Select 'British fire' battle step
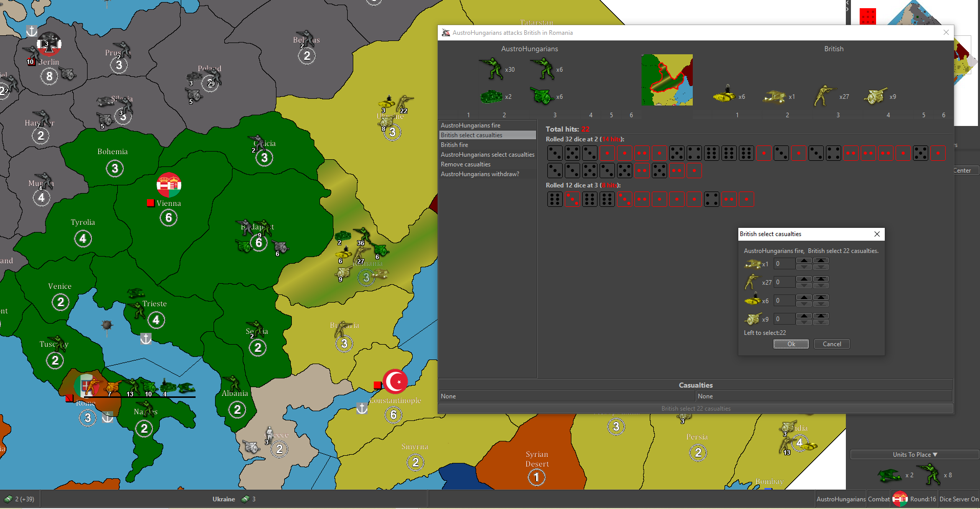 [x=455, y=145]
